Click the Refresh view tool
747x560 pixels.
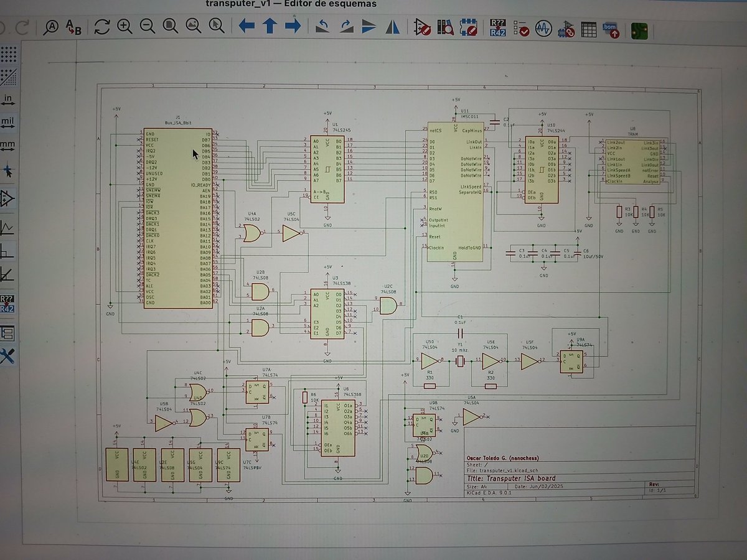[x=101, y=27]
